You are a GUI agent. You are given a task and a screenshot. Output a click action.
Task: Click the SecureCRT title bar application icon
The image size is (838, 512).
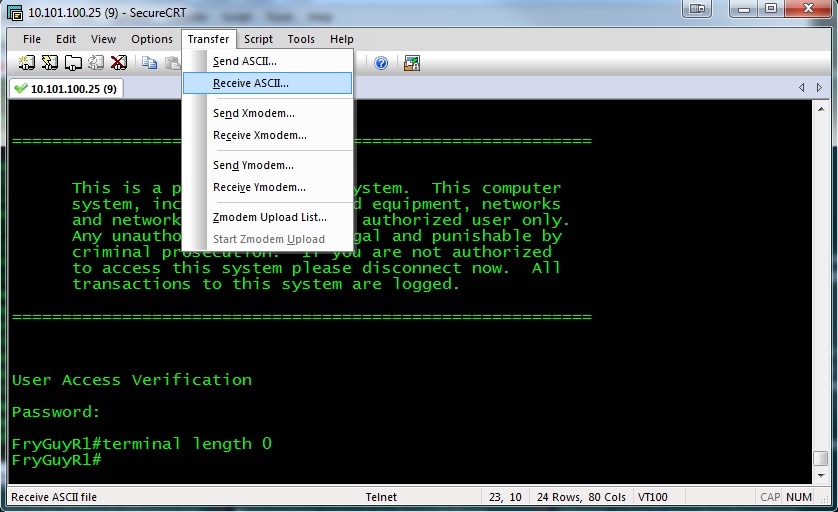point(14,12)
